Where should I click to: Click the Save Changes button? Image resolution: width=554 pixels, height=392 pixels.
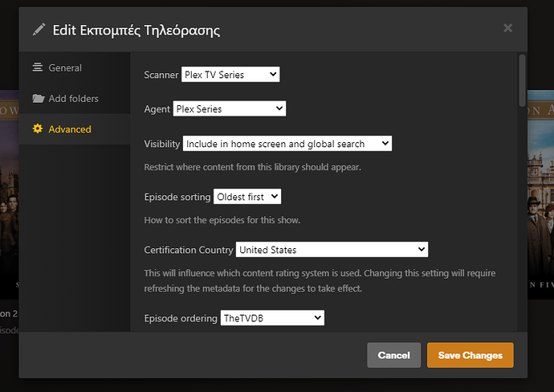click(x=470, y=355)
